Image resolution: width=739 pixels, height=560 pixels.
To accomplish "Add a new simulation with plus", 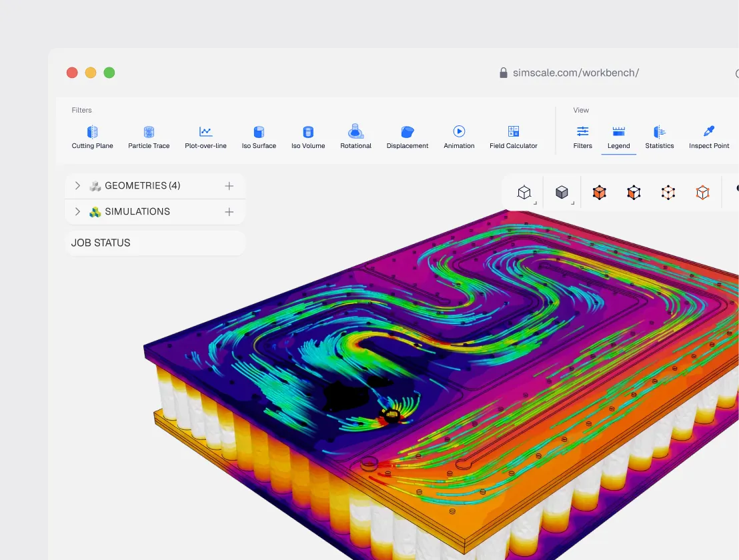I will point(229,212).
